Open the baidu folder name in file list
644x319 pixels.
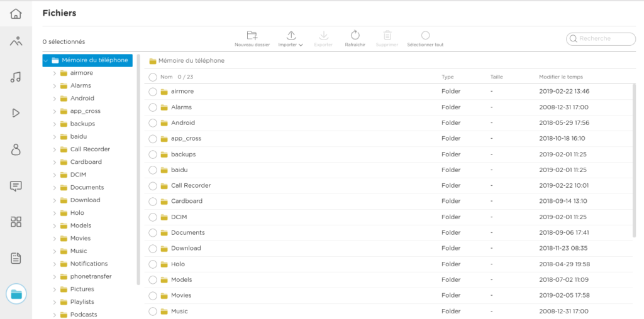(179, 170)
